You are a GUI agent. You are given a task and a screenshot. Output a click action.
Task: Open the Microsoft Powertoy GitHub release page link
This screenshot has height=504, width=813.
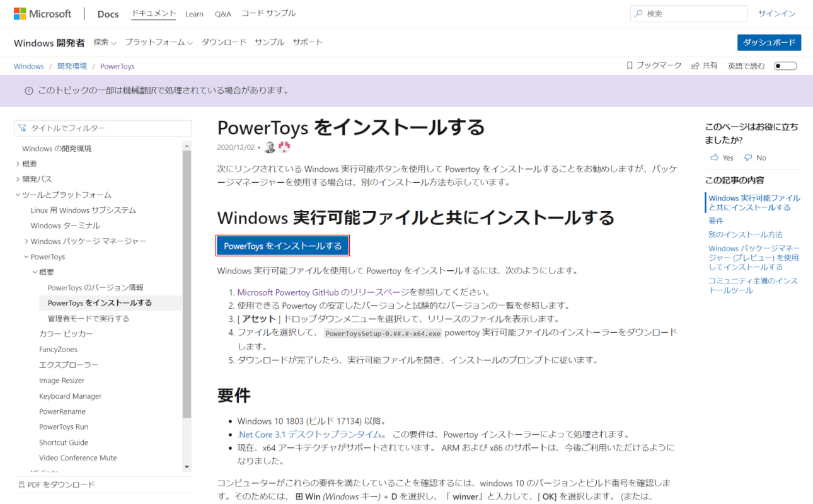(323, 292)
